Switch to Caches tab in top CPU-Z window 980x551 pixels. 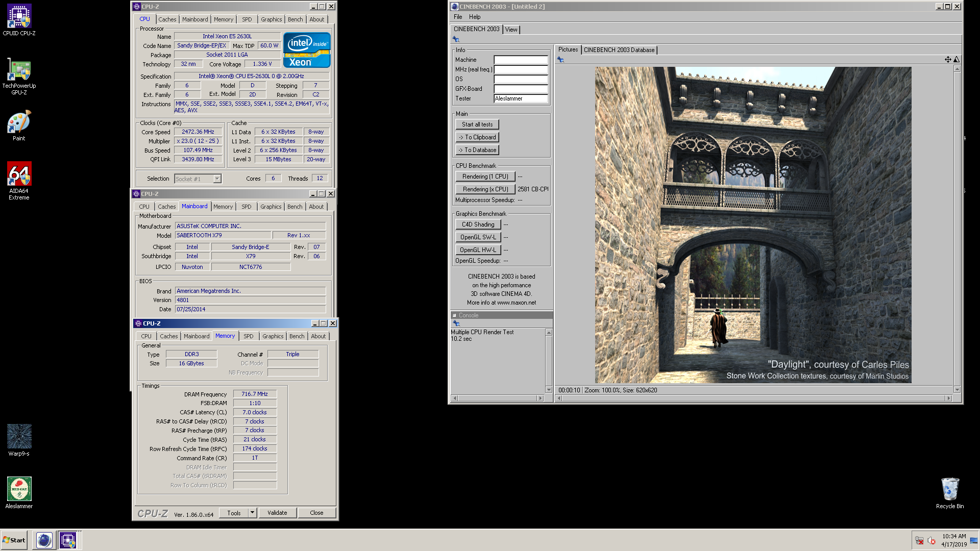[167, 19]
